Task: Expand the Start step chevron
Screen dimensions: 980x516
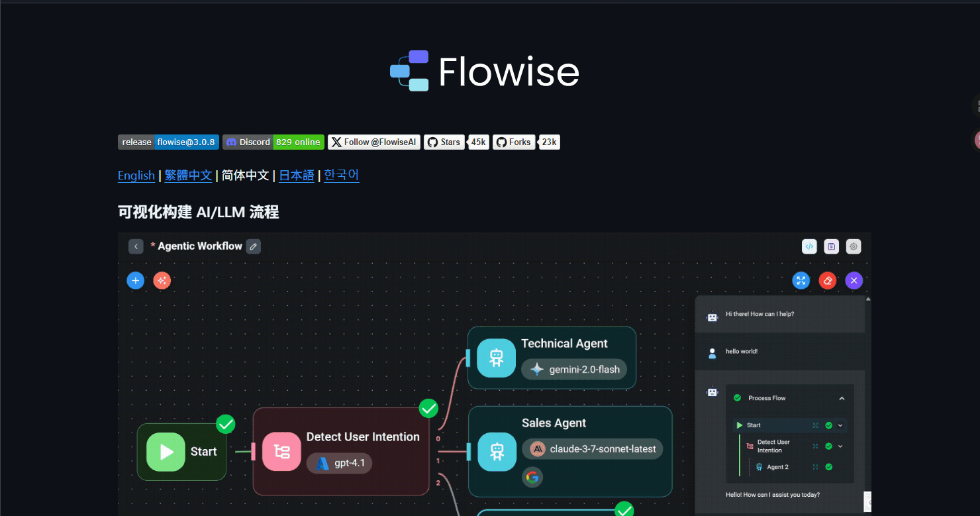Action: pos(840,425)
